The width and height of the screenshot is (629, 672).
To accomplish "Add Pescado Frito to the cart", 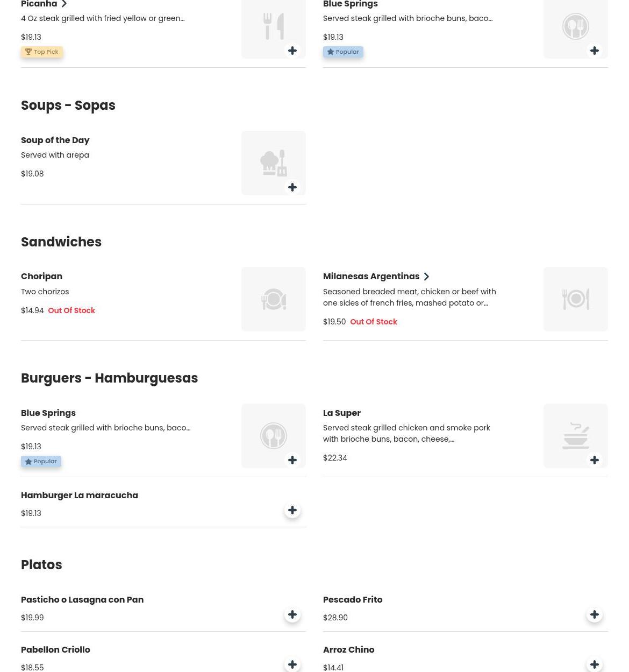I will click(595, 614).
